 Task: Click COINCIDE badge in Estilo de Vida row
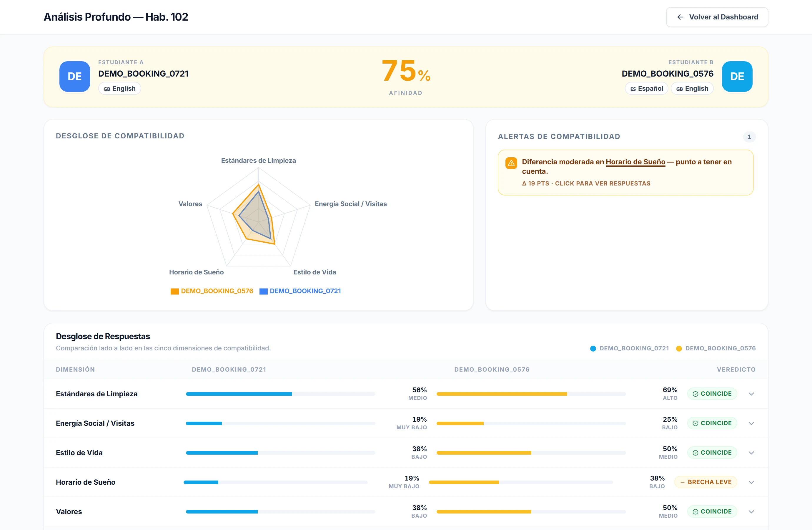pyautogui.click(x=712, y=453)
